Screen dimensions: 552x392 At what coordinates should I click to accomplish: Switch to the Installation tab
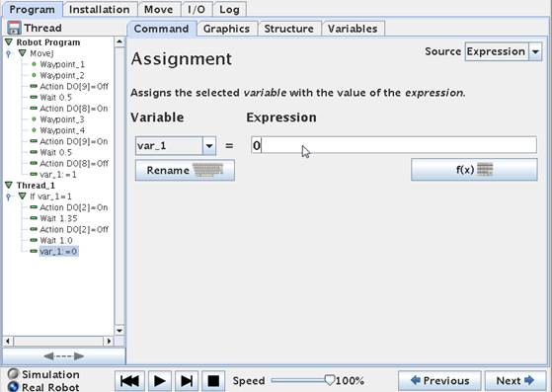tap(100, 10)
